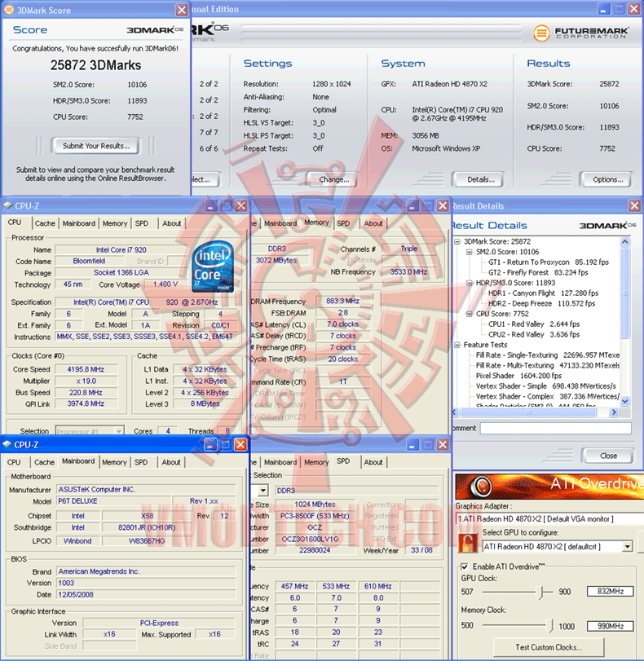644x661 pixels.
Task: Collapse 3DMark Score tree node
Action: coord(457,241)
